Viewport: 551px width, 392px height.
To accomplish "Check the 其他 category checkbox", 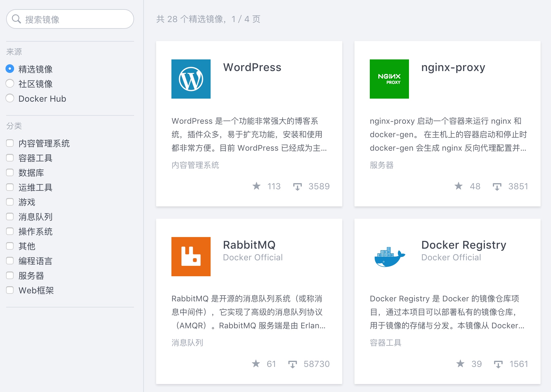I will 10,246.
